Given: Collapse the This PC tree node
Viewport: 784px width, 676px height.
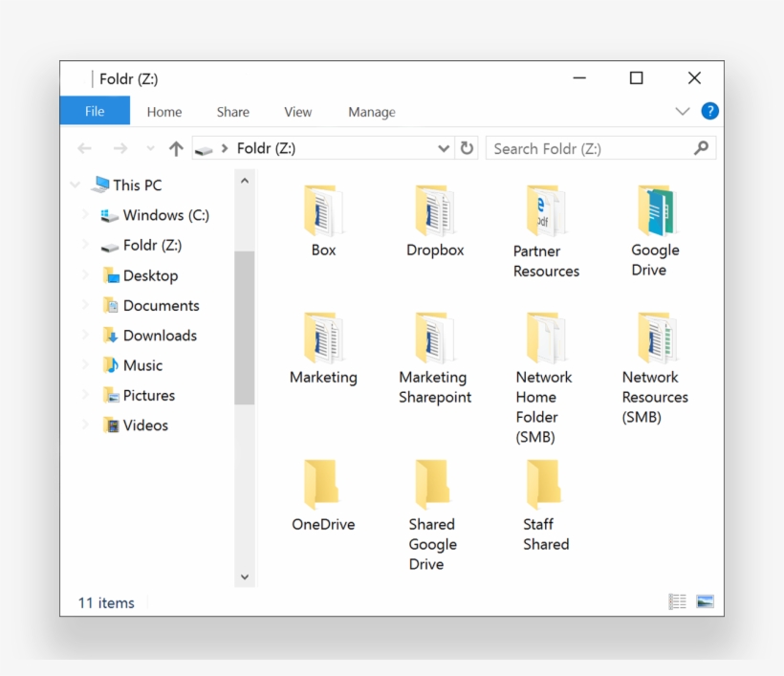Looking at the screenshot, I should pos(75,185).
